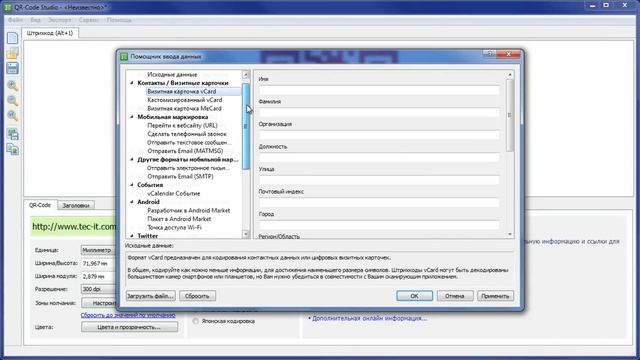
Task: Collapse the События group
Action: 132,185
